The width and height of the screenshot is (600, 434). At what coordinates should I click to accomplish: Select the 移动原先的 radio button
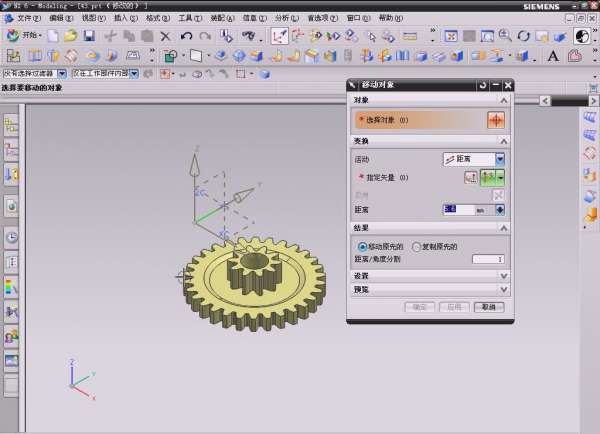point(362,246)
